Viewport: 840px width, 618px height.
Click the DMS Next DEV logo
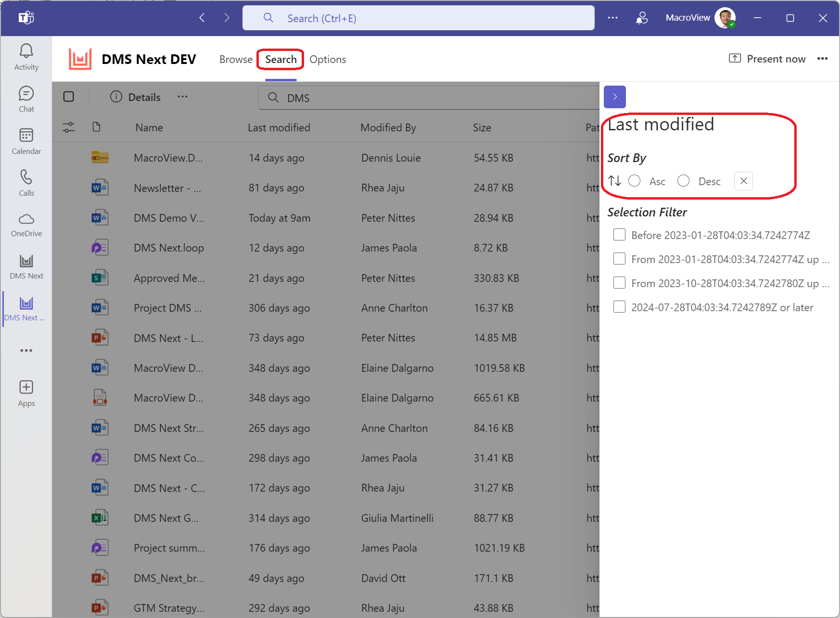pos(80,59)
